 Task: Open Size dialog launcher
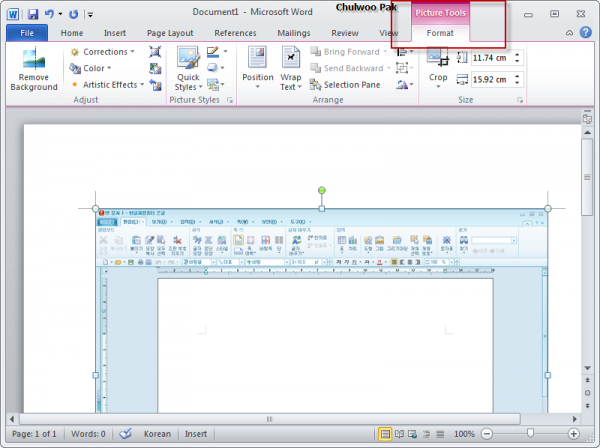[520, 100]
